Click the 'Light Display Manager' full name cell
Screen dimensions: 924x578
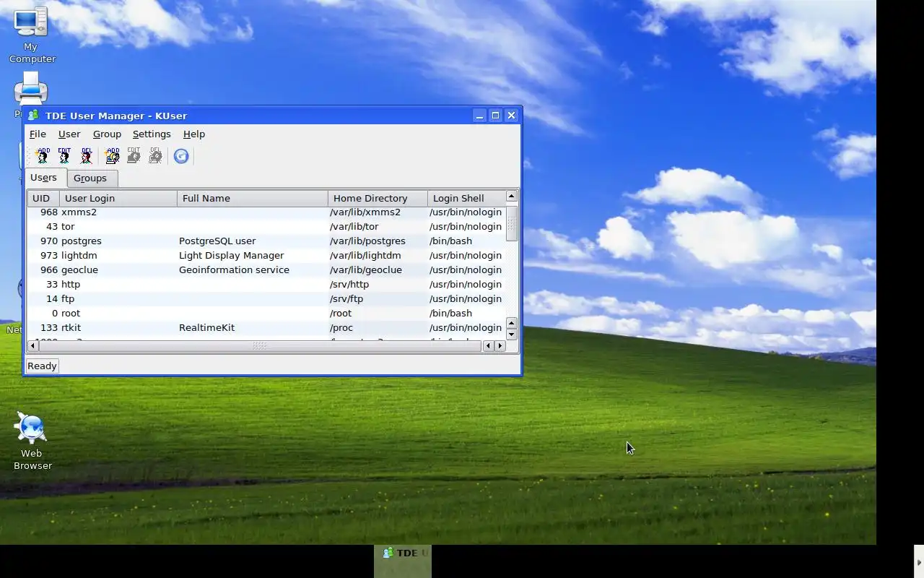(231, 256)
